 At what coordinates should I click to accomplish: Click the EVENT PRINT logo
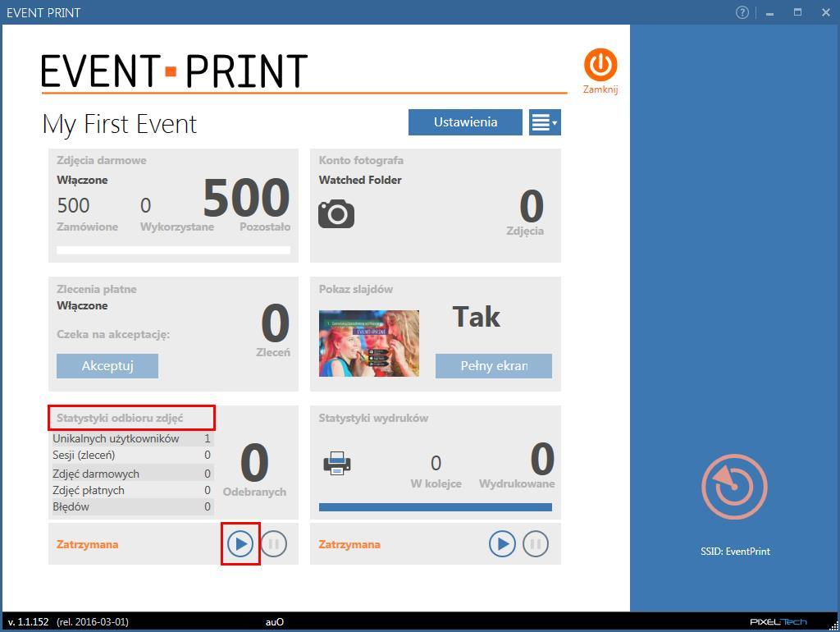click(x=174, y=71)
